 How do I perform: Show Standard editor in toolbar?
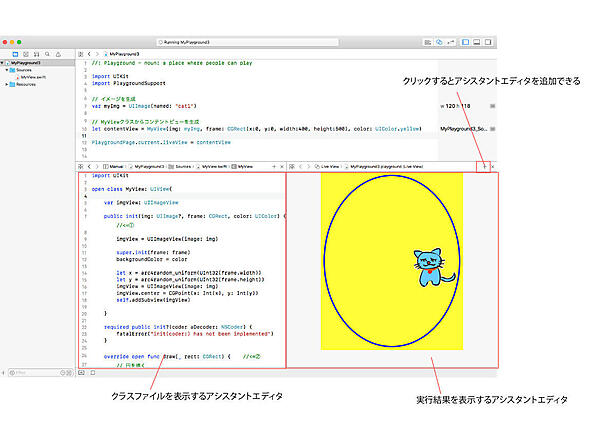(x=428, y=42)
